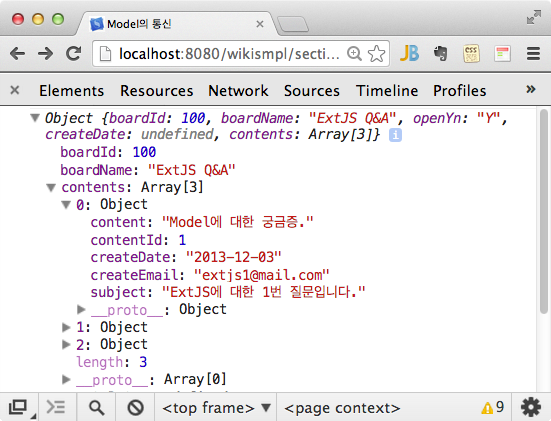Screen dimensions: 551x421
Task: Show more DevTools tabs with the chevron
Action: (531, 89)
